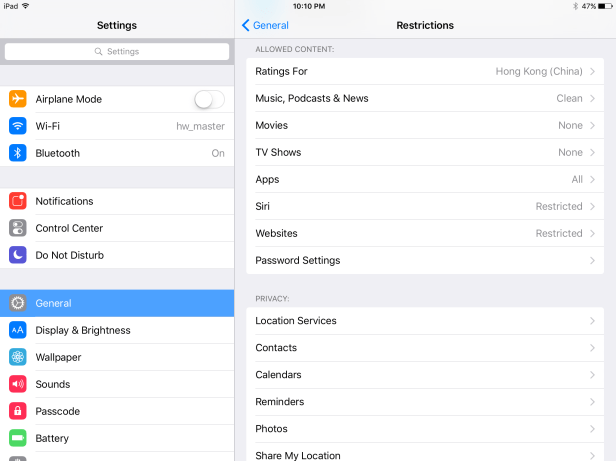The height and width of the screenshot is (461, 616).
Task: Tap the Bluetooth icon
Action: click(x=17, y=153)
